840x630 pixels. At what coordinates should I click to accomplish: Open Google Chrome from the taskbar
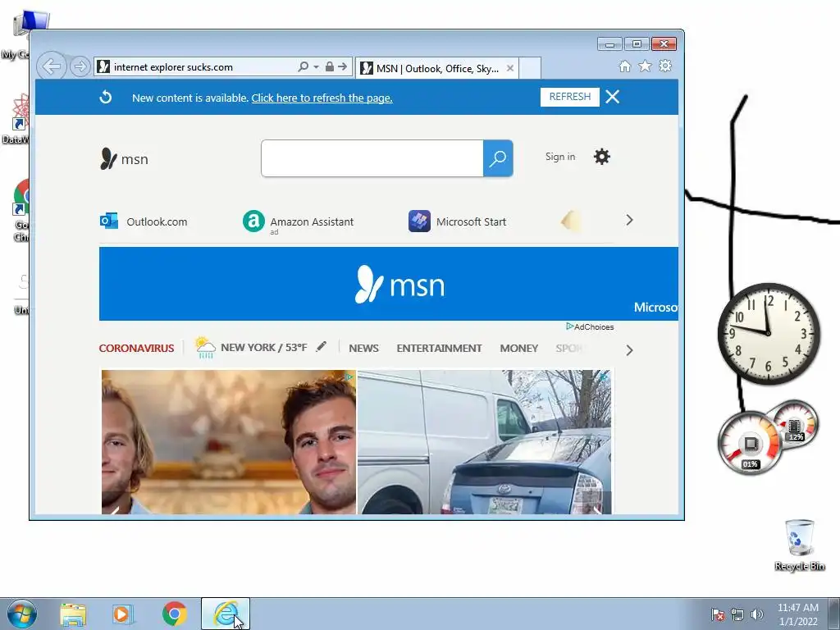coord(174,614)
